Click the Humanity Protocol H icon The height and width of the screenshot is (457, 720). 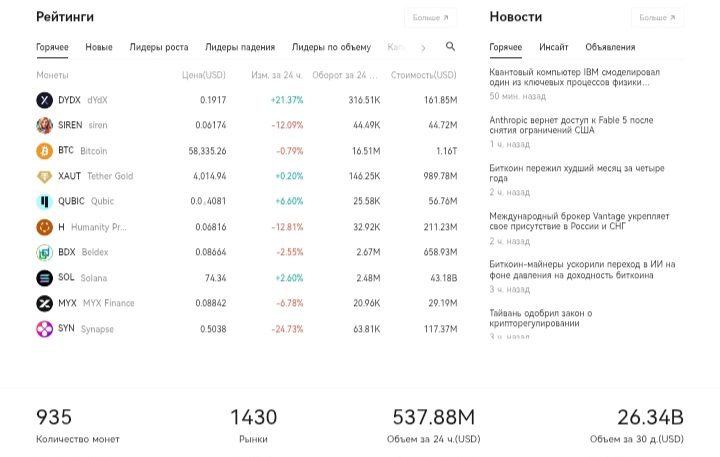coord(45,227)
